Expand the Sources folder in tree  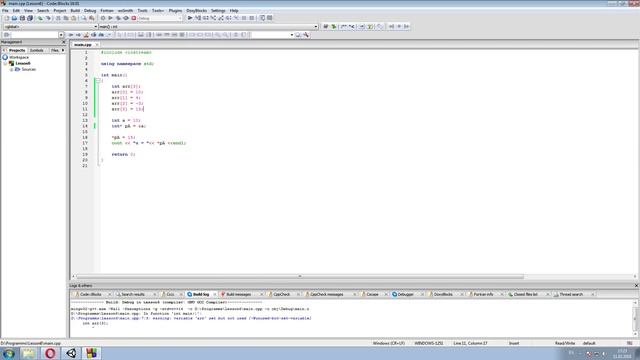pyautogui.click(x=11, y=69)
